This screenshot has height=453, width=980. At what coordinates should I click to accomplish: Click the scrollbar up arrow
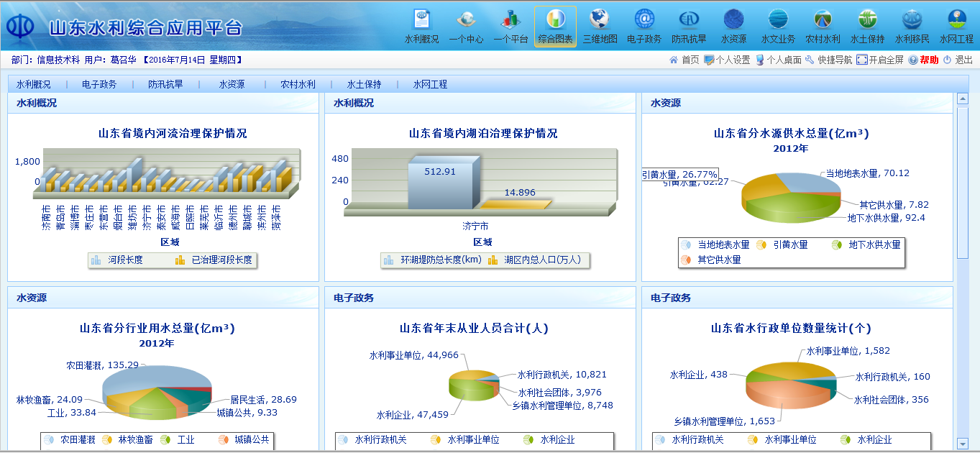pyautogui.click(x=963, y=99)
